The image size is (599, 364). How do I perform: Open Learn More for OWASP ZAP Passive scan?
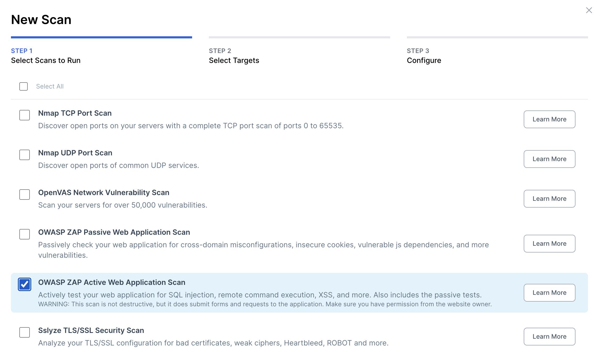coord(549,244)
